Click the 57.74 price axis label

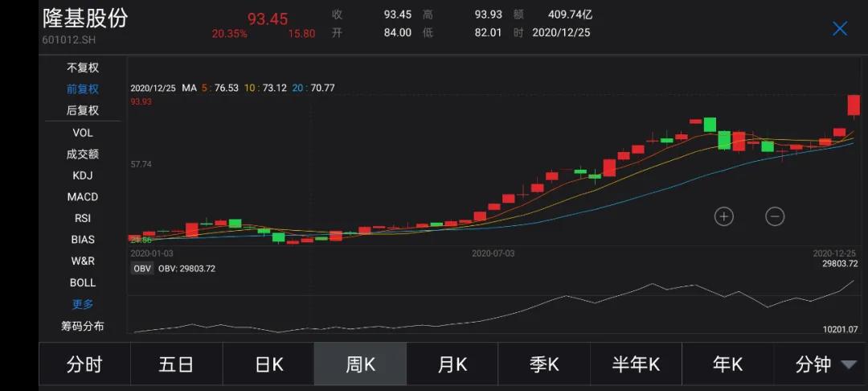coord(141,164)
